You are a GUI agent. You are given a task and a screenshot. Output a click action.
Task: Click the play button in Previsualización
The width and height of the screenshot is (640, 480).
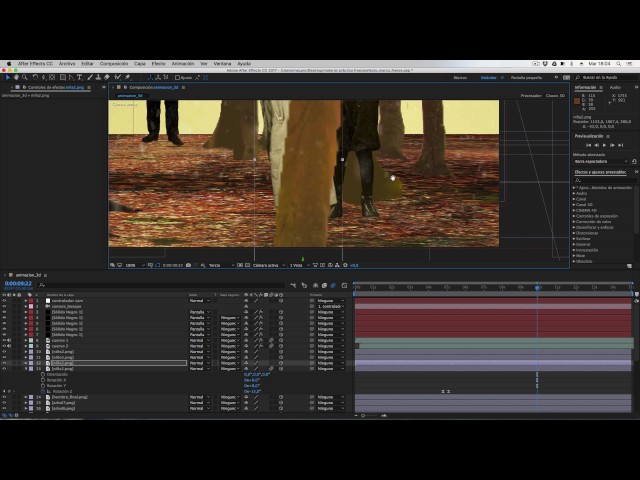click(x=604, y=145)
